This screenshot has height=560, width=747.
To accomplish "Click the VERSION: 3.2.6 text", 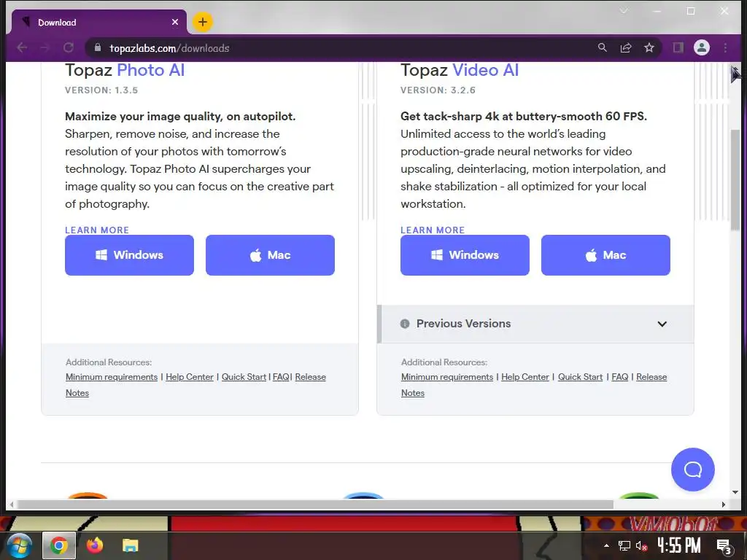I will tap(438, 90).
